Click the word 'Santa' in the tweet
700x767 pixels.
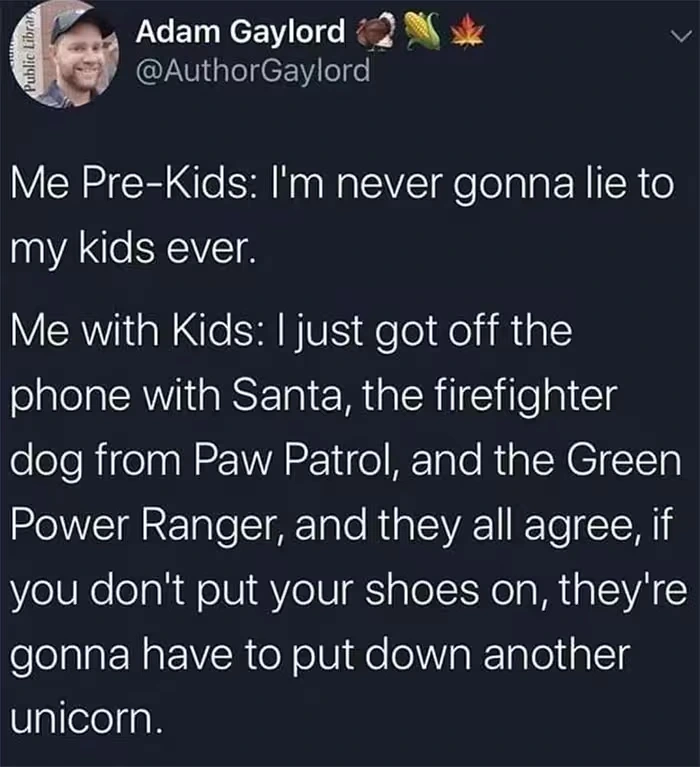coord(291,395)
